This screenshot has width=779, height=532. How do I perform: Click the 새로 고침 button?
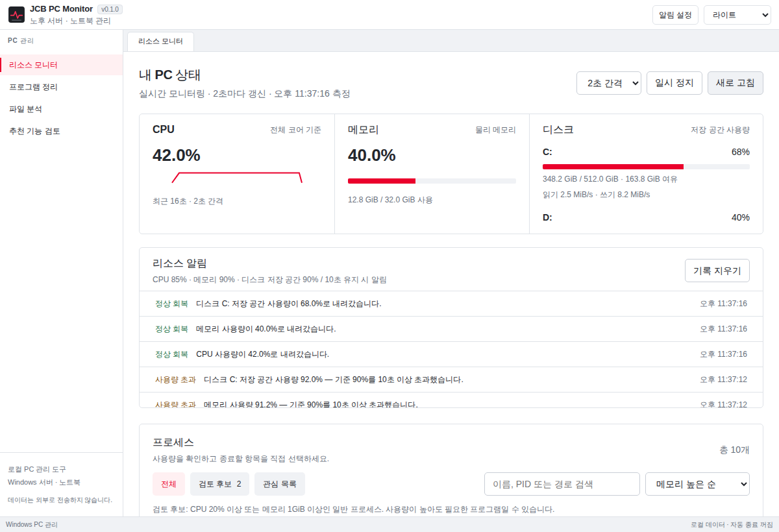(x=736, y=83)
